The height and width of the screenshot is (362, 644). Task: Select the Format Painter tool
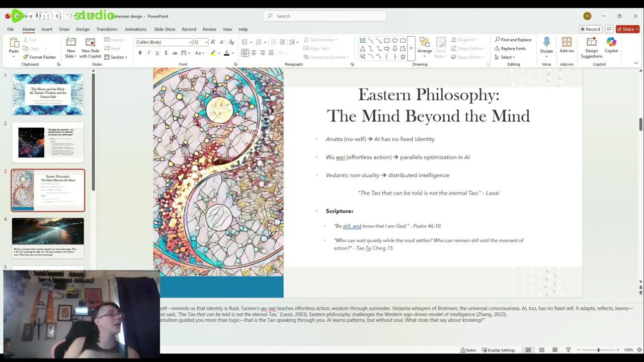pyautogui.click(x=39, y=57)
